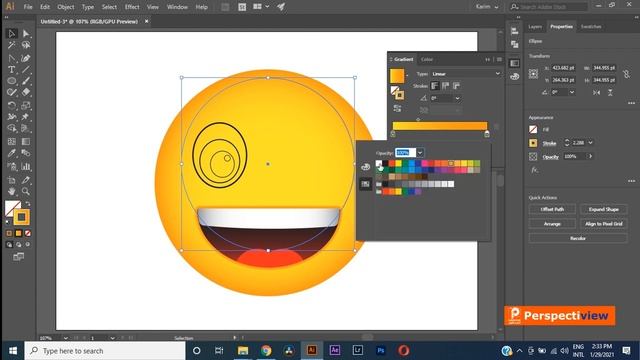Select the Lasso tool
Viewport: 640px width, 360px height.
click(26, 45)
